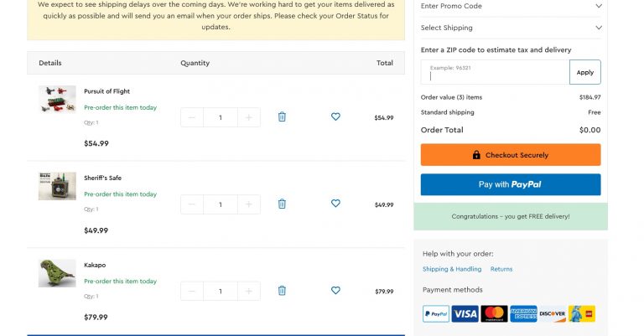Viewport: 644px width, 336px height.
Task: Click the Checkout Securely button
Action: (x=511, y=155)
